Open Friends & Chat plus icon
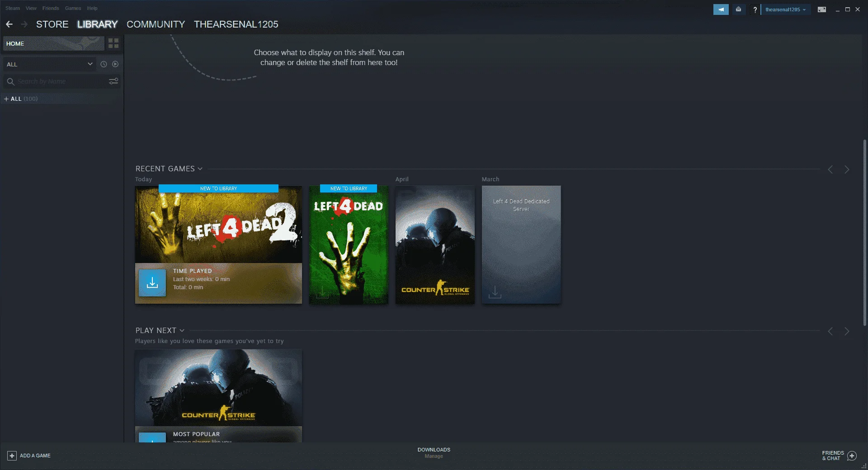The height and width of the screenshot is (470, 868). pos(852,456)
